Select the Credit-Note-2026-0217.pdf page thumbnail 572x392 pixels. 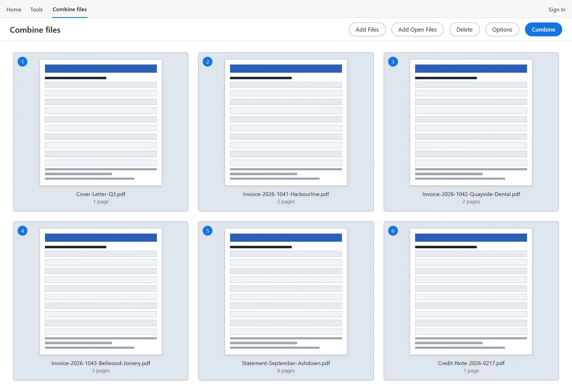pyautogui.click(x=471, y=292)
